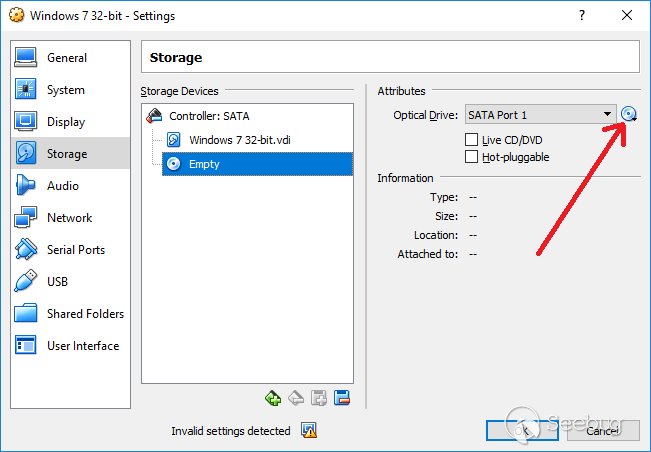This screenshot has width=651, height=452.
Task: Click the invalid settings warning icon
Action: pyautogui.click(x=309, y=430)
